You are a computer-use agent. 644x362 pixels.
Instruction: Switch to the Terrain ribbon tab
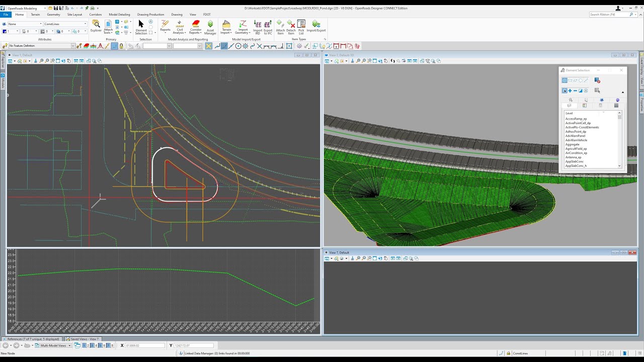35,15
